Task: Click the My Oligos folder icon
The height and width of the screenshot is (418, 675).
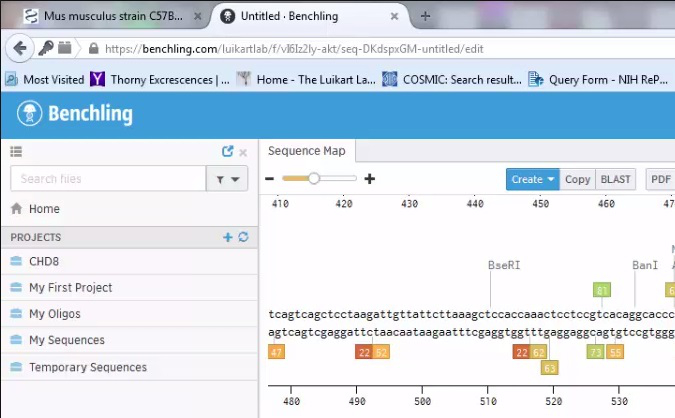Action: tap(16, 313)
